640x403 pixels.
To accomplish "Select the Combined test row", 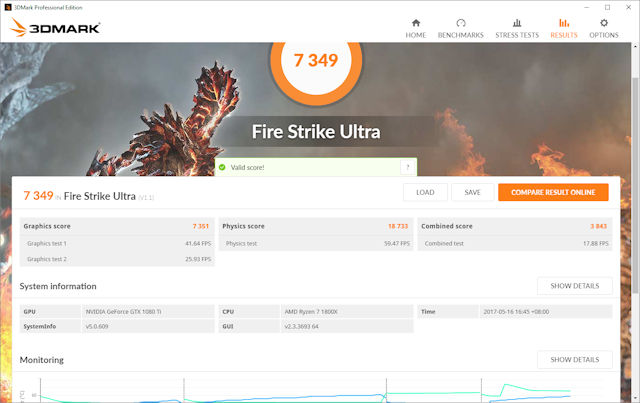I will tap(515, 243).
